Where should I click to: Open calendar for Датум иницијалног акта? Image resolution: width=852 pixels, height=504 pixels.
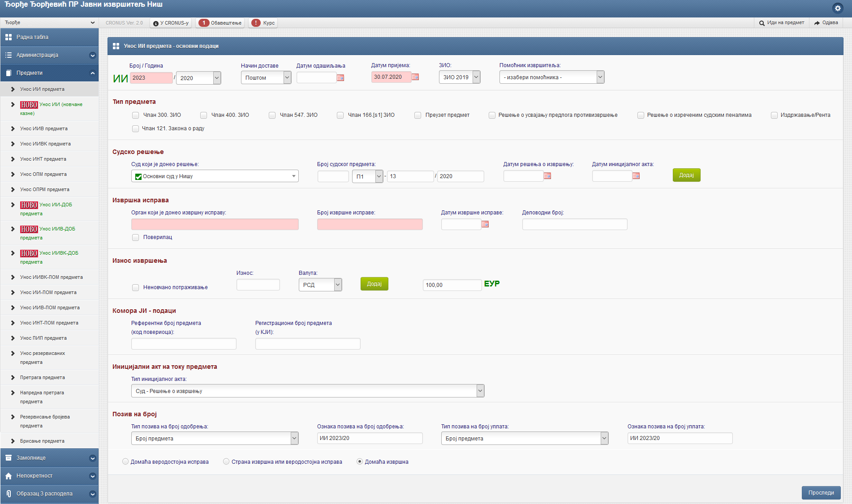(636, 176)
